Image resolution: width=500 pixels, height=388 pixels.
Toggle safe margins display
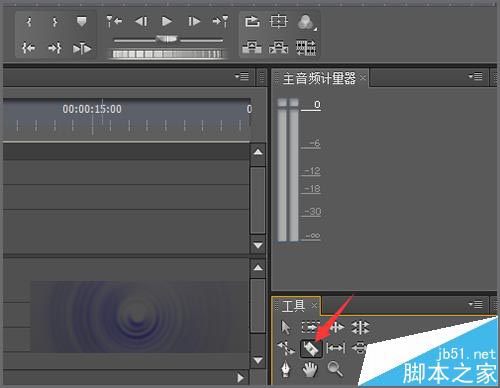click(278, 22)
